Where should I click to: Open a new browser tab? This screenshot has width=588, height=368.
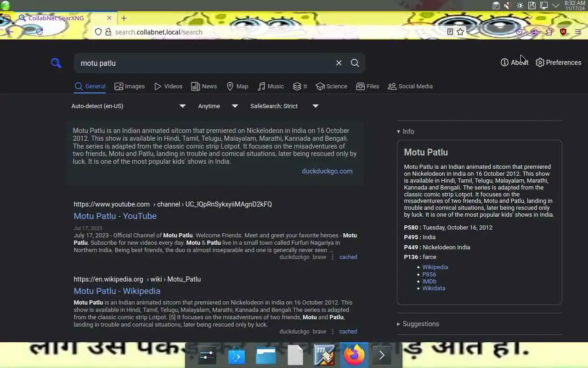pos(124,18)
